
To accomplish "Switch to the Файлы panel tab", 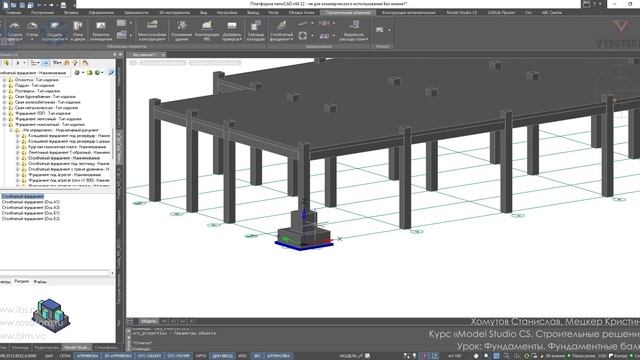I will tap(40, 282).
